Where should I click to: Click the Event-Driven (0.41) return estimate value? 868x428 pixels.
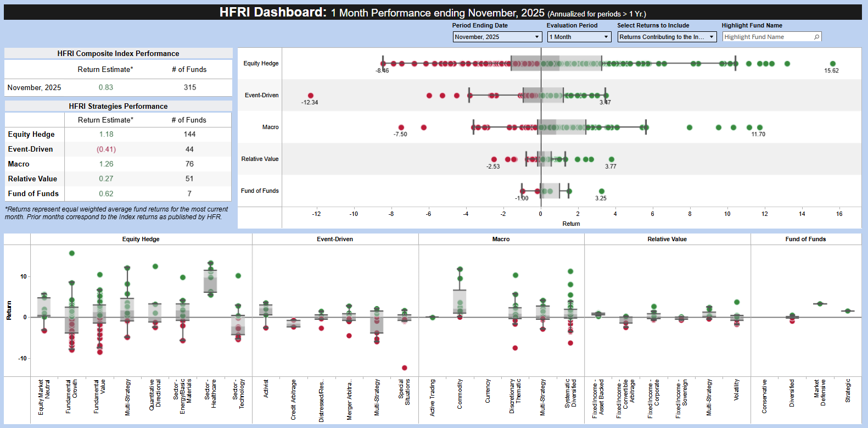coord(106,149)
